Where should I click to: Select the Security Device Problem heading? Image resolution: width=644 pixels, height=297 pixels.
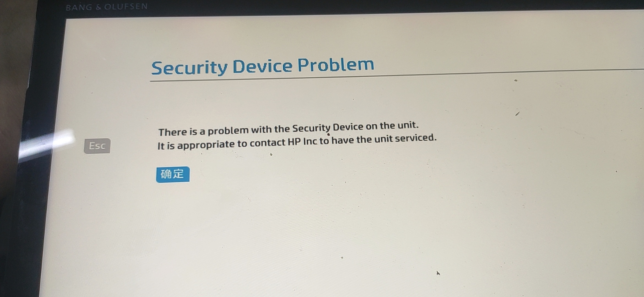point(263,66)
